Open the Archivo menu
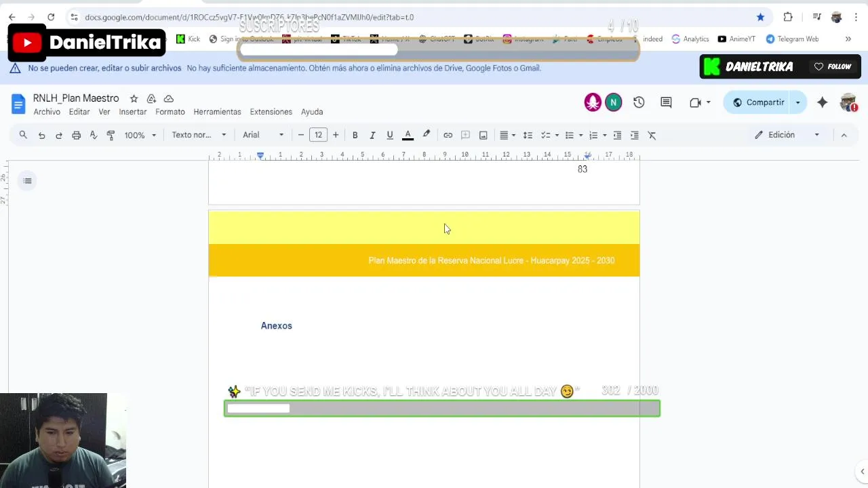 point(47,112)
